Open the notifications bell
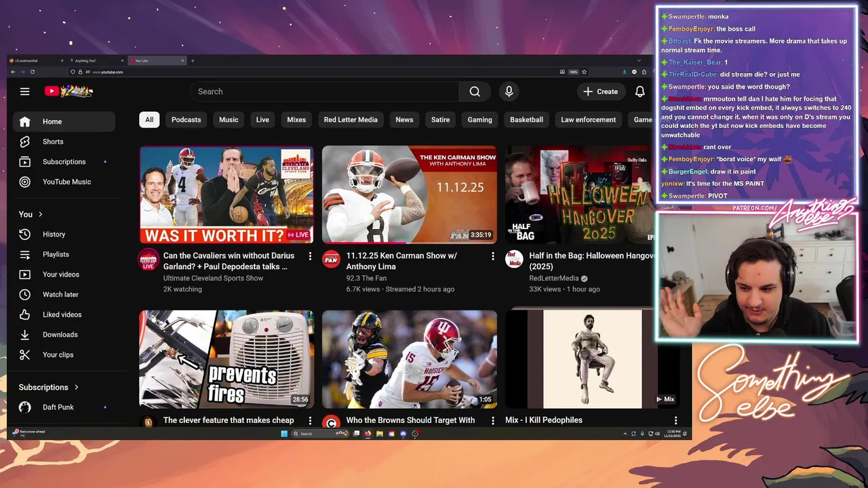Screen dimensions: 868x488 [639, 91]
